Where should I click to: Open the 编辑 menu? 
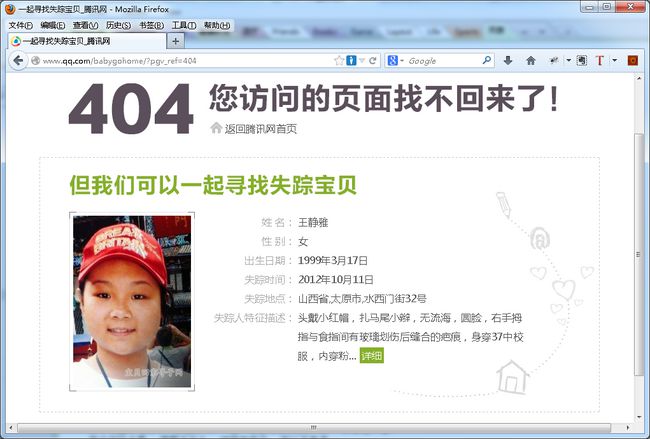pyautogui.click(x=53, y=25)
